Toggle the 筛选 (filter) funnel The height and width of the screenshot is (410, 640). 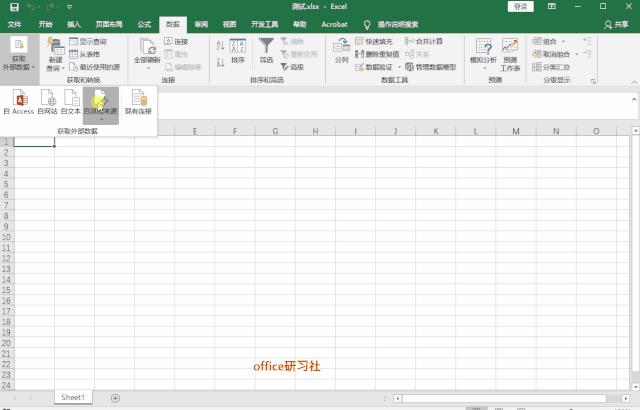tap(266, 51)
